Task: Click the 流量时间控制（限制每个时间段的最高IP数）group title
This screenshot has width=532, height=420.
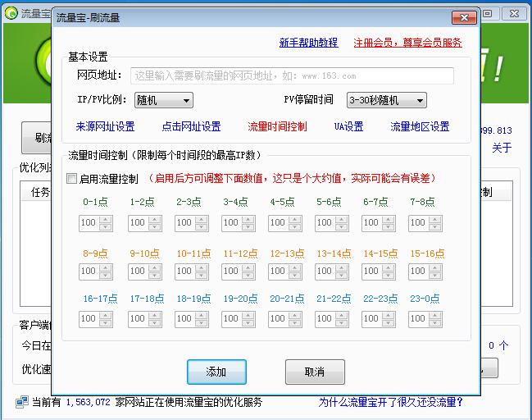Action: [165, 155]
